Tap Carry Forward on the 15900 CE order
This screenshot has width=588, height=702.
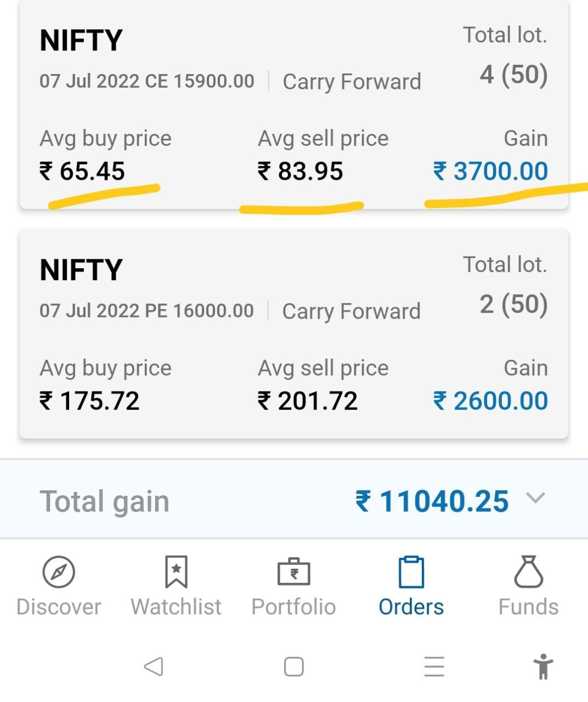[352, 82]
